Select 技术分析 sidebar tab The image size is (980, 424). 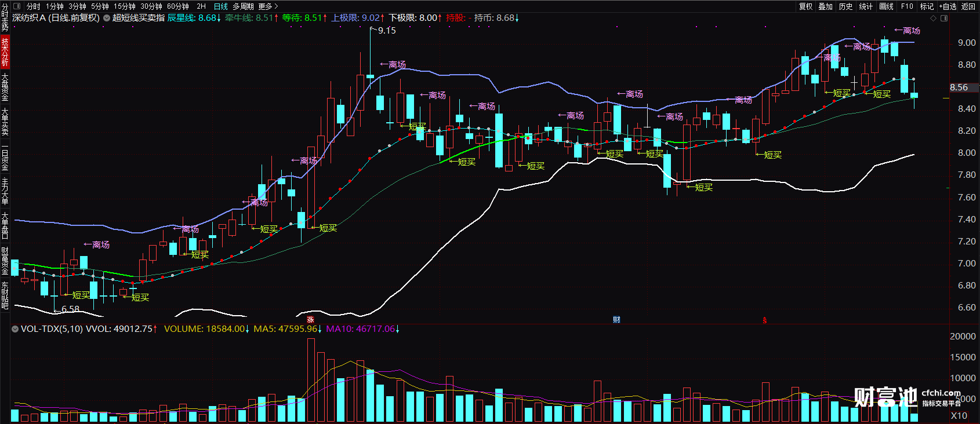5,52
